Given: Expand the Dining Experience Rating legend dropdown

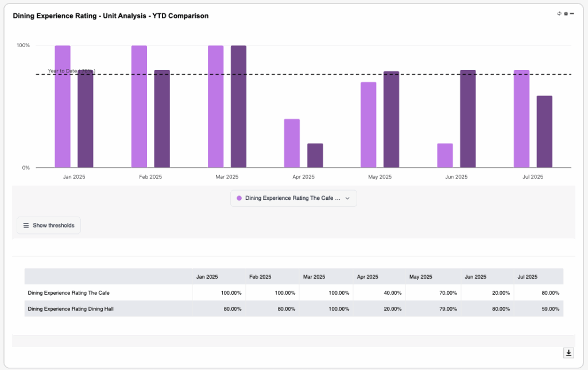Looking at the screenshot, I should (x=347, y=198).
